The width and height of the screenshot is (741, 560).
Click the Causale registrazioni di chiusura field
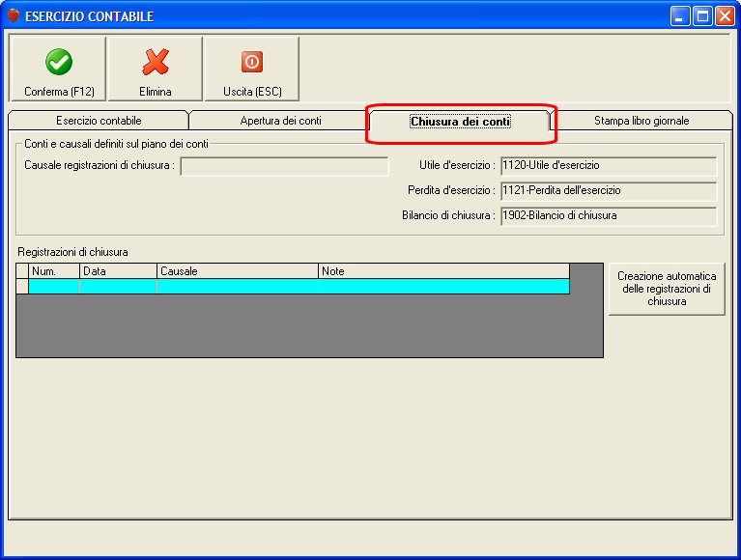284,166
